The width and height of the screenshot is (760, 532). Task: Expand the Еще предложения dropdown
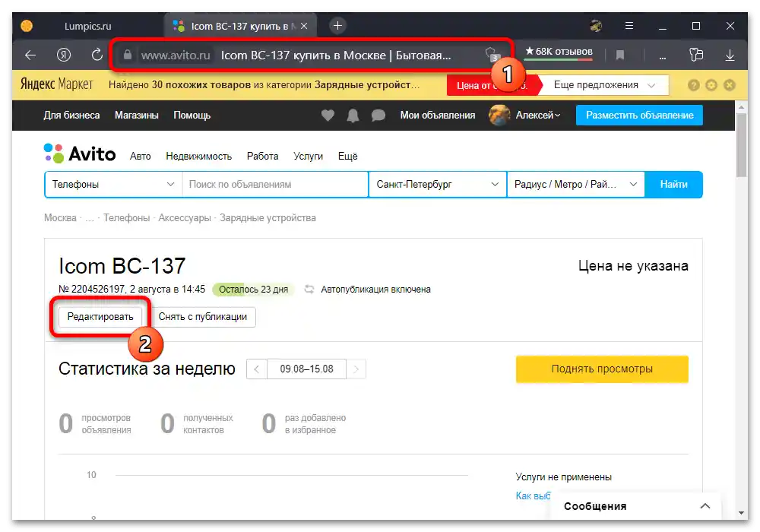click(x=604, y=85)
